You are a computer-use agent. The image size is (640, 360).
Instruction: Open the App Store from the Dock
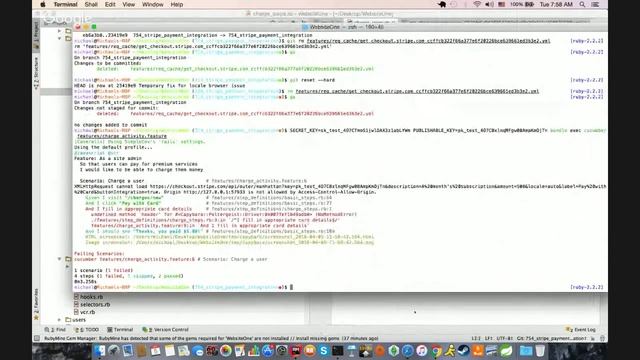[267, 351]
